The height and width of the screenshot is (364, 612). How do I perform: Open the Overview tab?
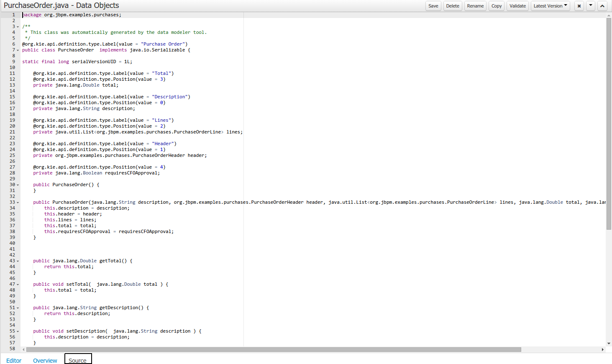pos(45,360)
